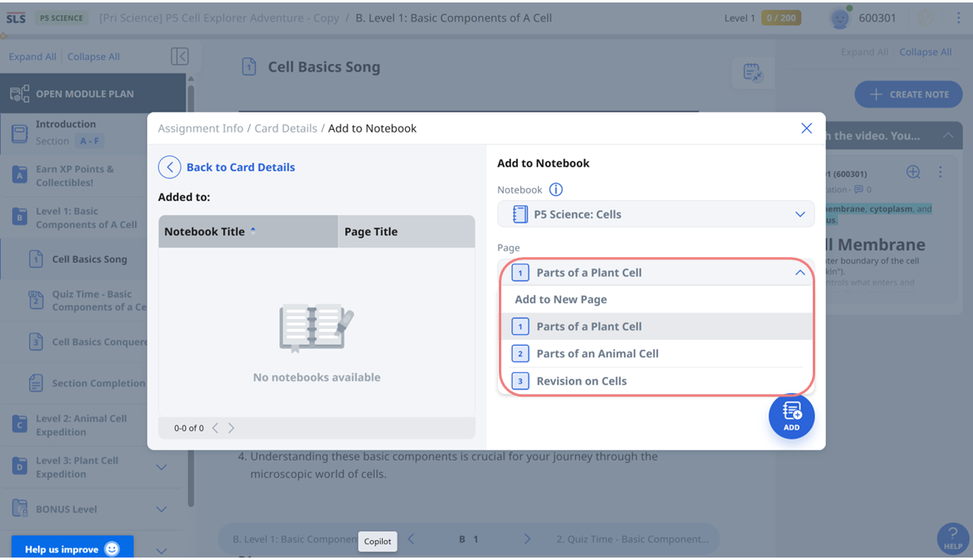The height and width of the screenshot is (560, 973).
Task: Choose Parts of an Animal Cell page
Action: point(597,354)
